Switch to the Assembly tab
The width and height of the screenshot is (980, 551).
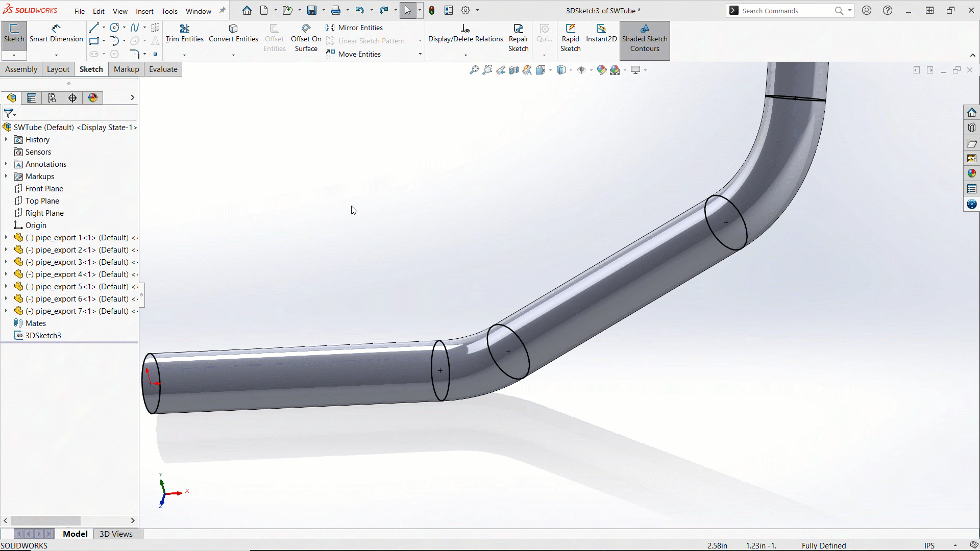tap(21, 69)
